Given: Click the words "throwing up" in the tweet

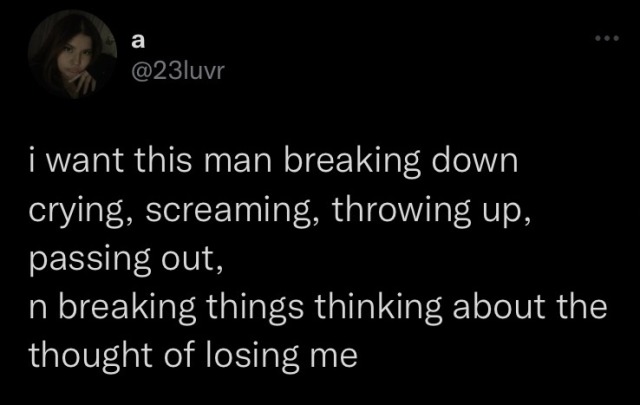Looking at the screenshot, I should click(x=427, y=211).
